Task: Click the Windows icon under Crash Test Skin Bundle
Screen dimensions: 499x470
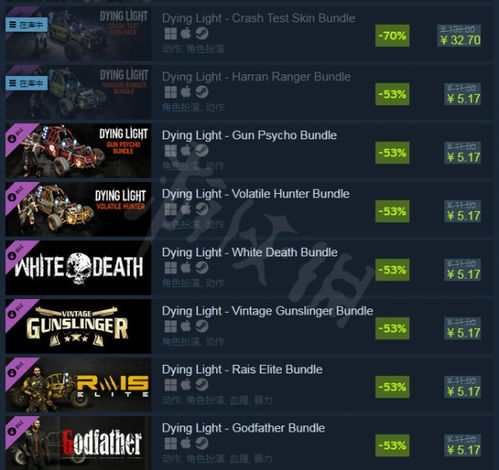Action: tap(171, 33)
